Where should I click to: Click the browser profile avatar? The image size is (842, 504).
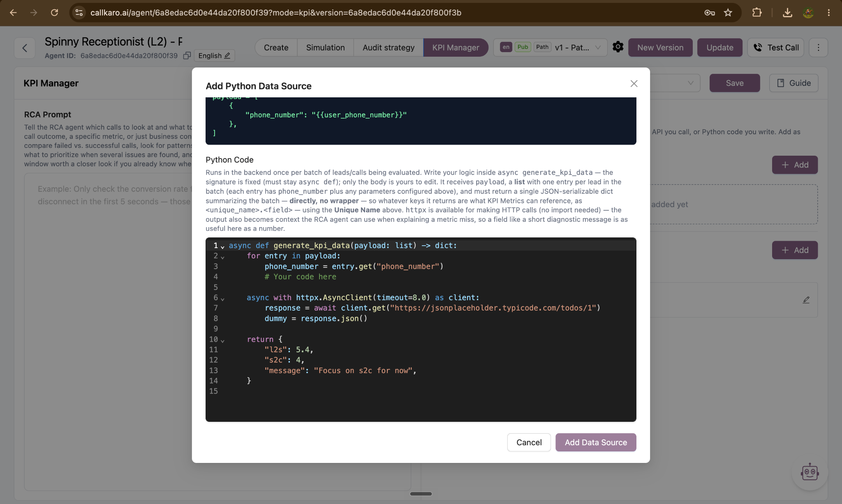tap(808, 13)
